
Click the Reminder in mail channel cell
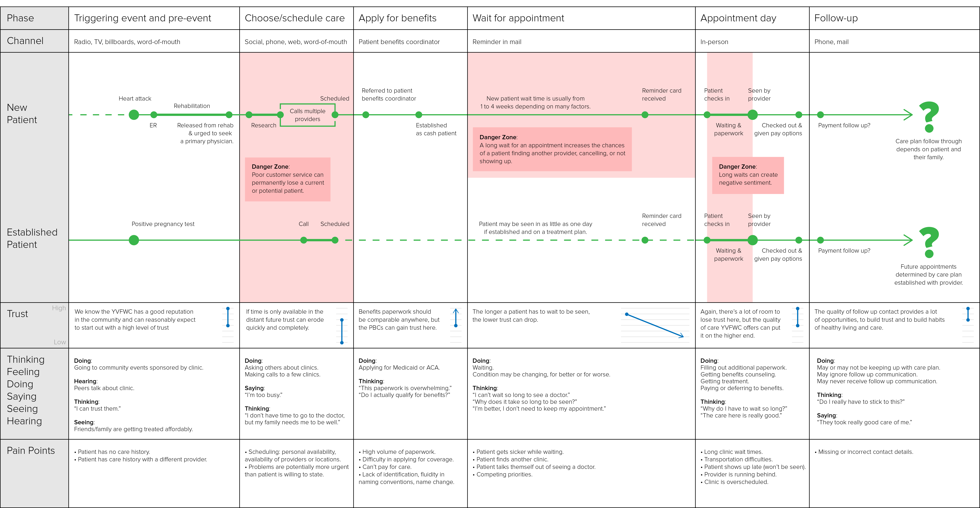click(x=497, y=42)
